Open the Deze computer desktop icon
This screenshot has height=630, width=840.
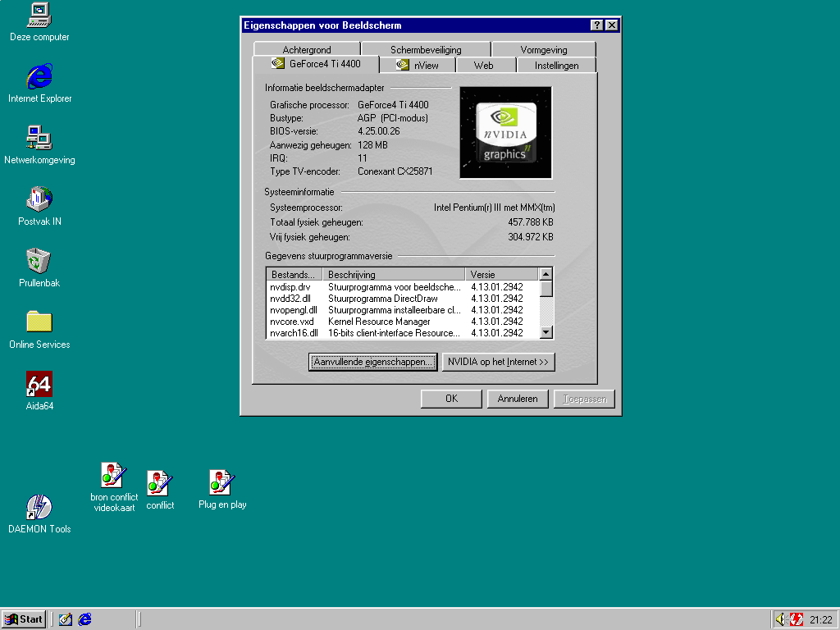coord(39,16)
